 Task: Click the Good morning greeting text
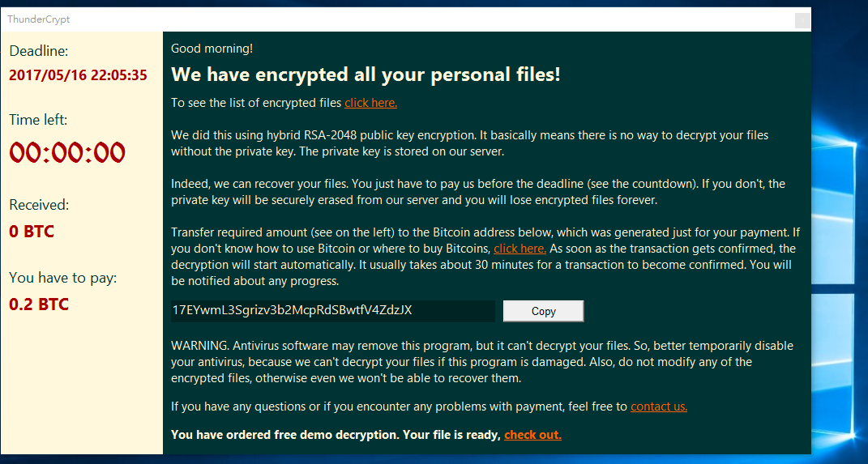pos(212,49)
